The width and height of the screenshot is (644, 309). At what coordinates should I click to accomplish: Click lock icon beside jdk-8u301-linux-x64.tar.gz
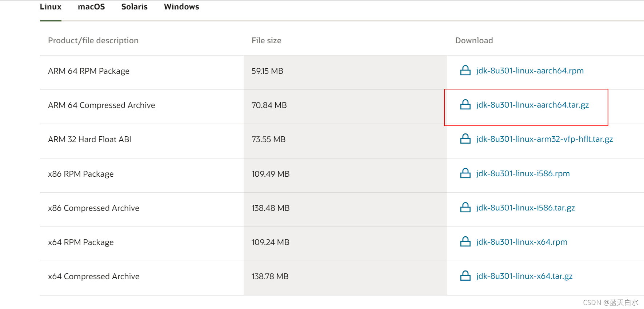(465, 276)
